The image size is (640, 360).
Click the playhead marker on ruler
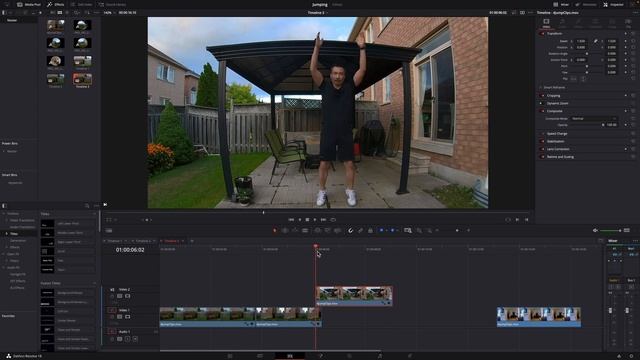316,246
